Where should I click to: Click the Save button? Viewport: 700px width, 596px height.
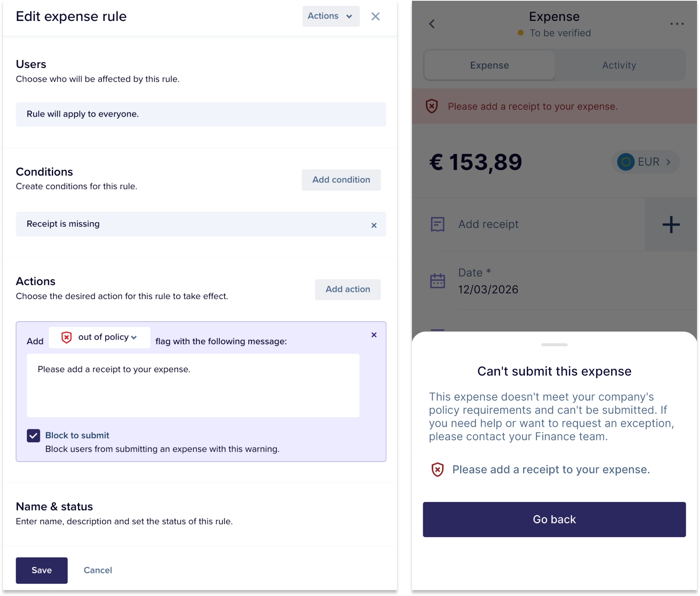point(41,570)
